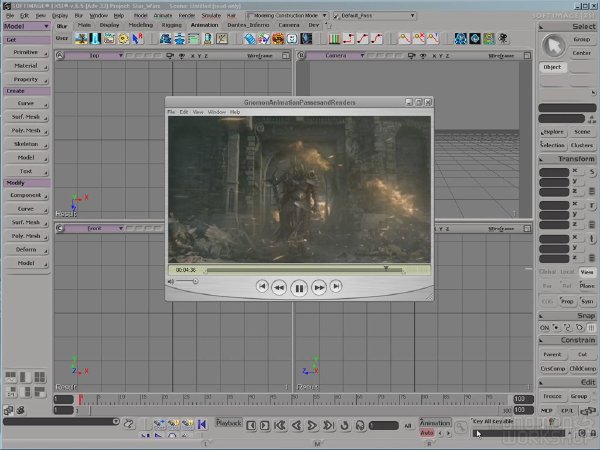600x450 pixels.
Task: Click the loop playback icon
Action: pos(344,425)
